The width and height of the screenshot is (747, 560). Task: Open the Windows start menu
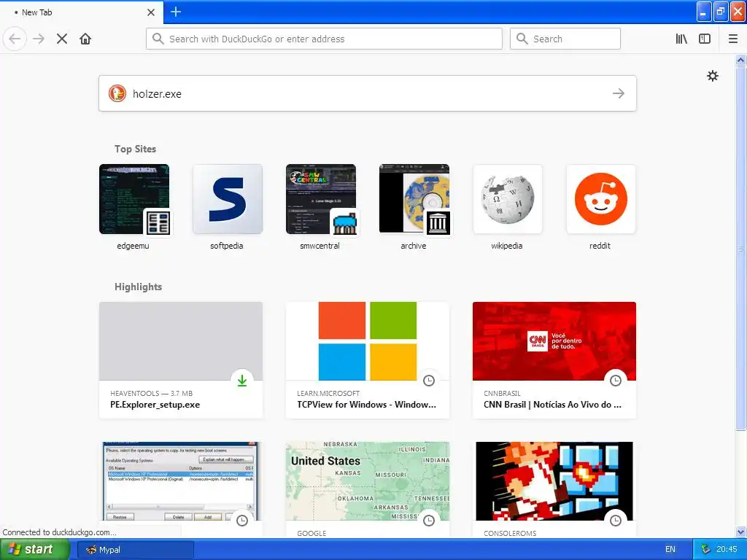[x=35, y=550]
